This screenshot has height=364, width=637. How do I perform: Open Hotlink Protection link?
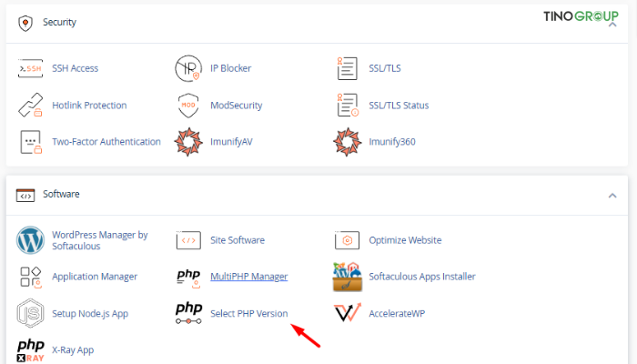click(x=89, y=106)
